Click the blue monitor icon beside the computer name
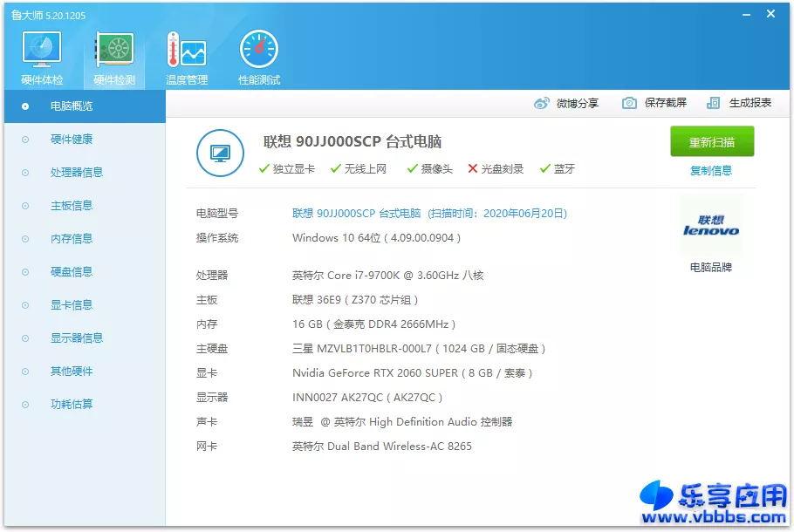Screen dimensions: 794x532 pyautogui.click(x=220, y=151)
